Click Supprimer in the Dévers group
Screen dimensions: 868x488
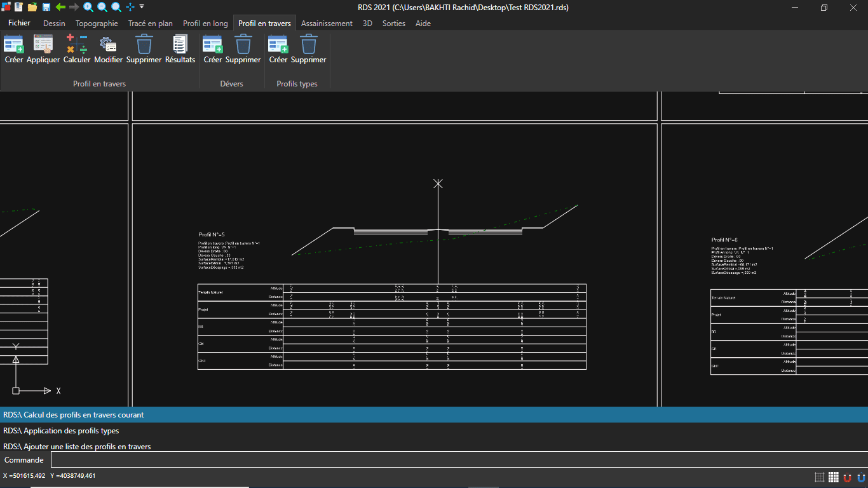pyautogui.click(x=243, y=50)
